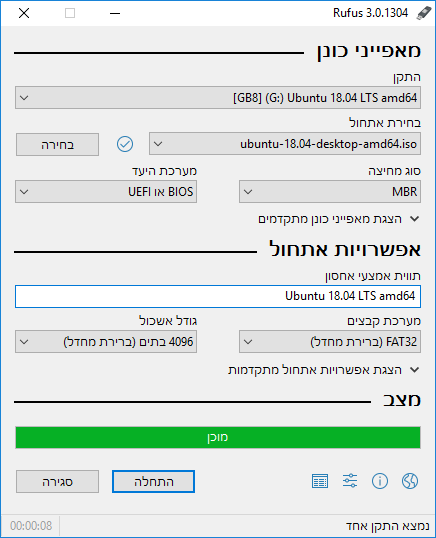Click the התחלה start button
The image size is (436, 538).
(153, 482)
